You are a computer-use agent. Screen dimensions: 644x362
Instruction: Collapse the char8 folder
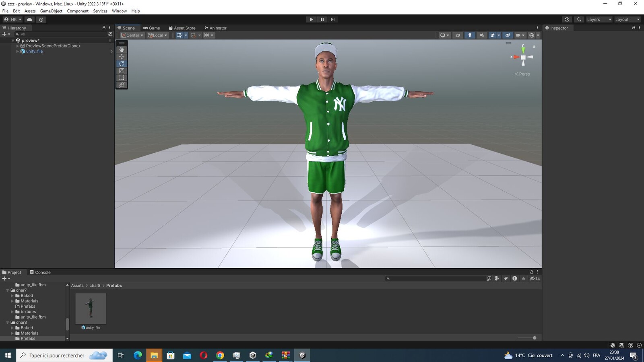point(8,323)
